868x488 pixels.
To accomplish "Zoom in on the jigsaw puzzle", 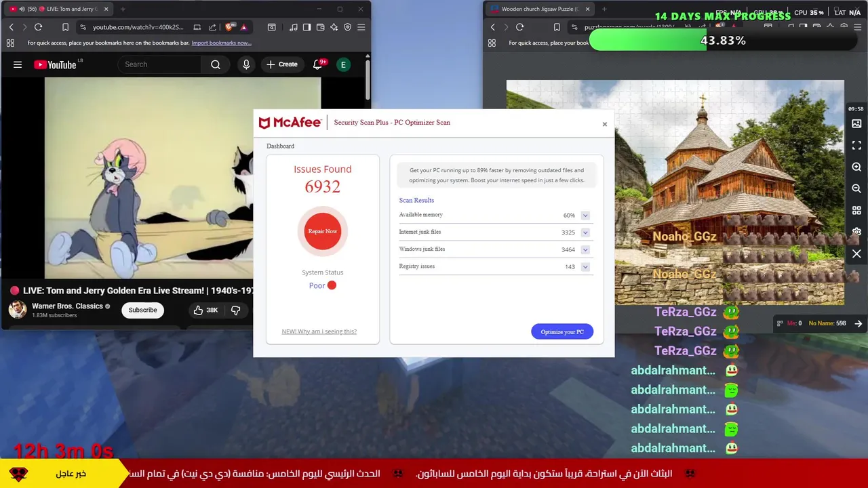I will tap(856, 167).
